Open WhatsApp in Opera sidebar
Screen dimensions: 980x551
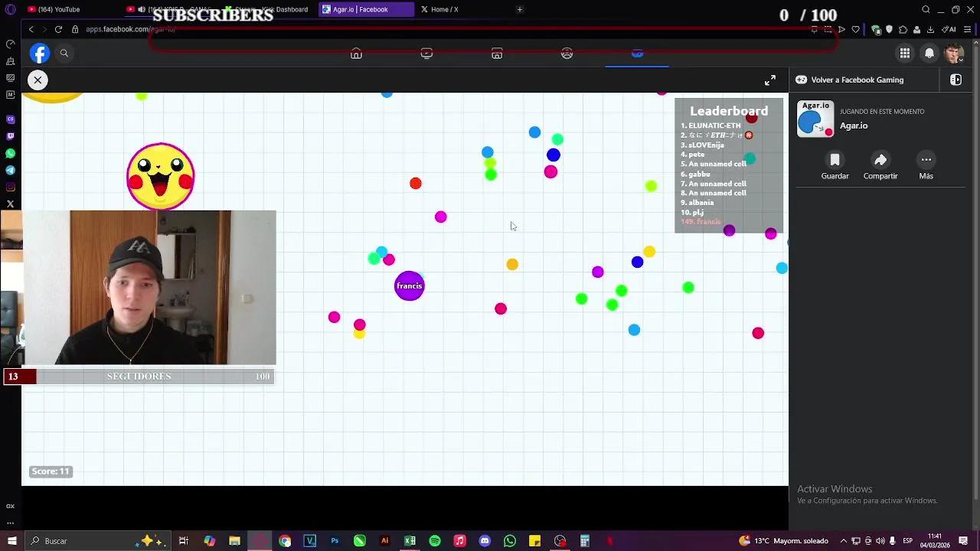[11, 153]
